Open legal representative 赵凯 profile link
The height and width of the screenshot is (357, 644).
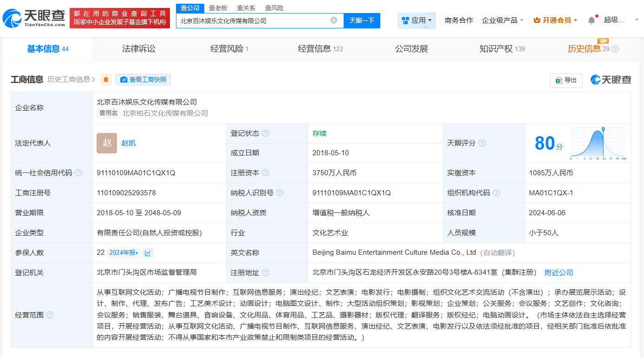click(127, 143)
